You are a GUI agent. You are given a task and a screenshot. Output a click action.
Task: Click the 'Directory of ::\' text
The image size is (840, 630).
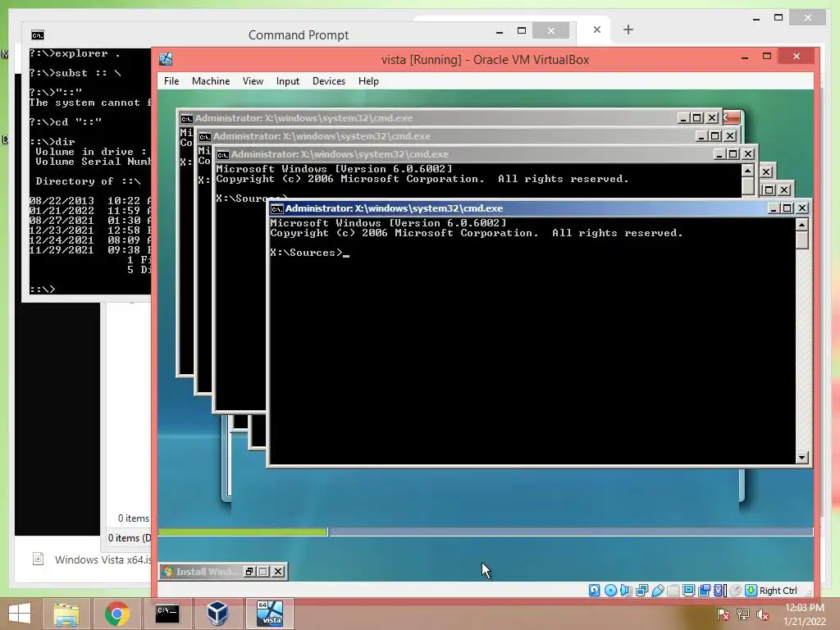(x=88, y=181)
